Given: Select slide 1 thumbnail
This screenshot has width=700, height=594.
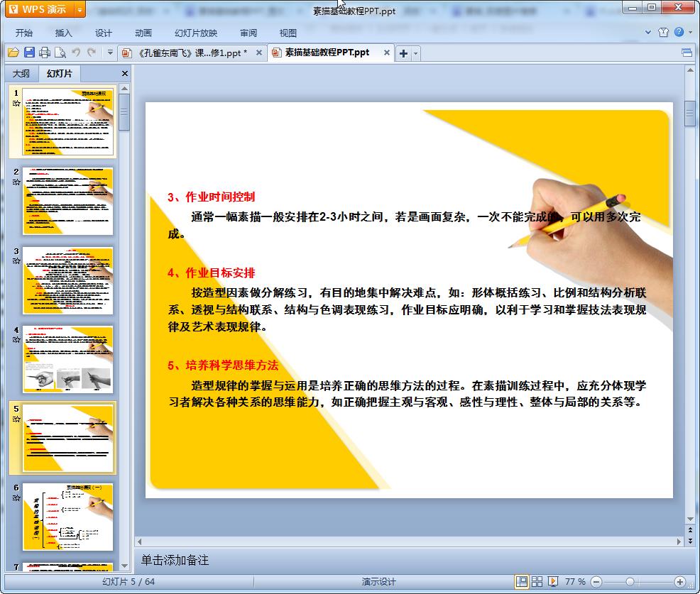Looking at the screenshot, I should click(68, 122).
